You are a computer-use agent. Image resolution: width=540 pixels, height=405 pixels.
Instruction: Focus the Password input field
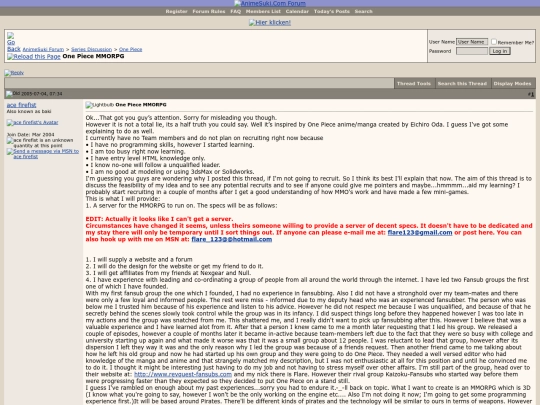point(472,51)
